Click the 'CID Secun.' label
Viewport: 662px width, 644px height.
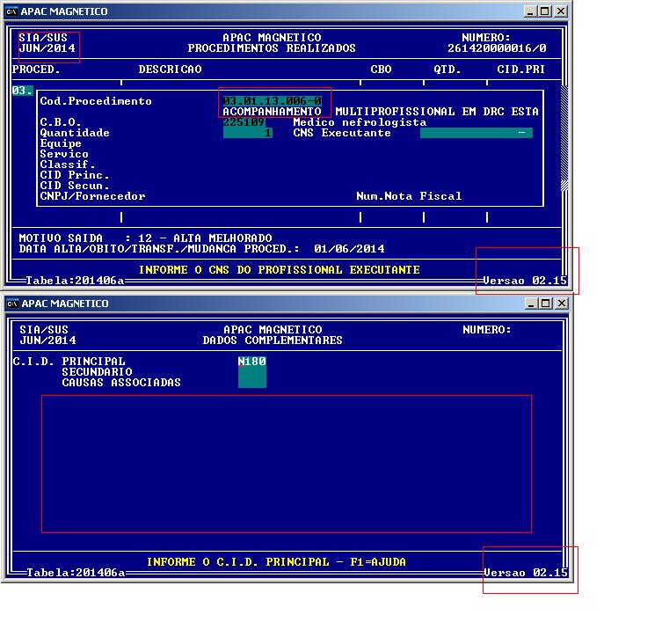[x=75, y=186]
